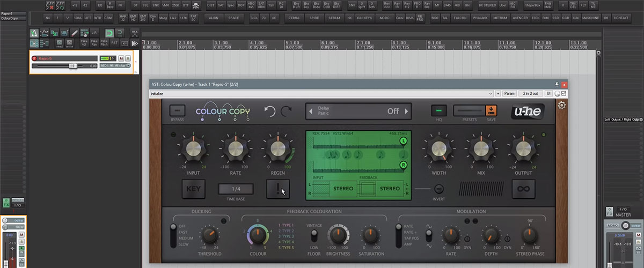Open the FEEDBACK STEREO mode selector
This screenshot has width=644, height=268.
[x=390, y=189]
